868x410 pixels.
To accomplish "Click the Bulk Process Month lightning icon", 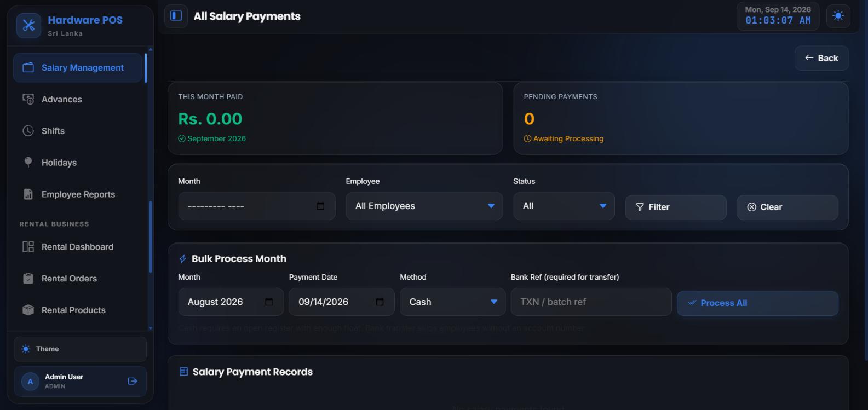I will coord(183,259).
